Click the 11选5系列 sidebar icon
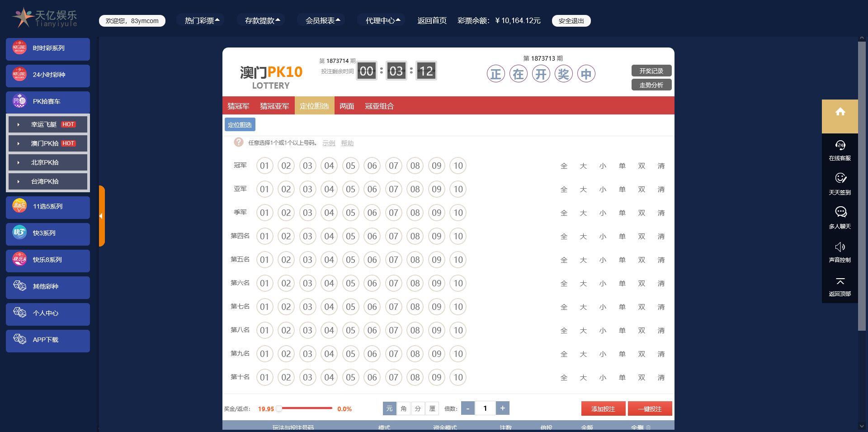 coord(19,206)
